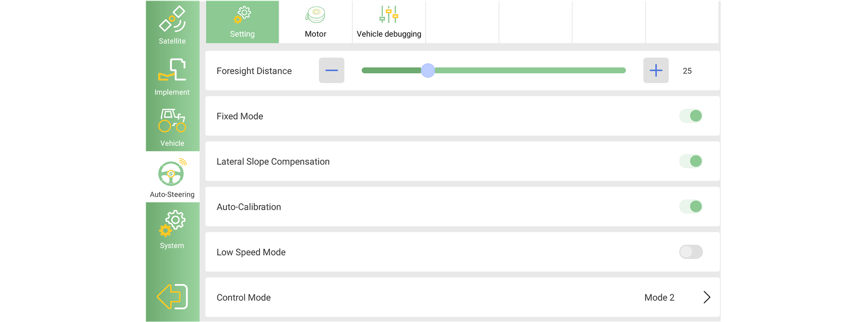This screenshot has height=322, width=868.
Task: Decrease Foresight Distance with minus button
Action: click(x=331, y=70)
